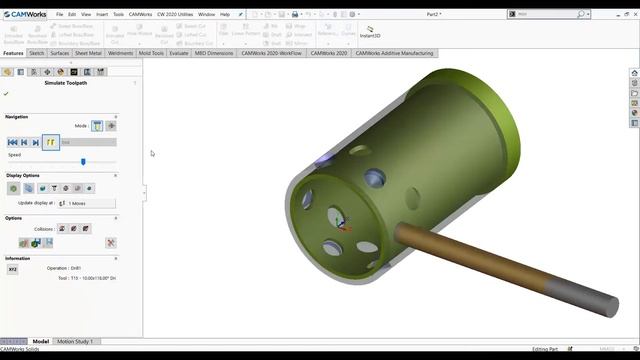The width and height of the screenshot is (640, 360).
Task: Switch to CAMWorks Additive Manufacturing tab
Action: coord(394,53)
